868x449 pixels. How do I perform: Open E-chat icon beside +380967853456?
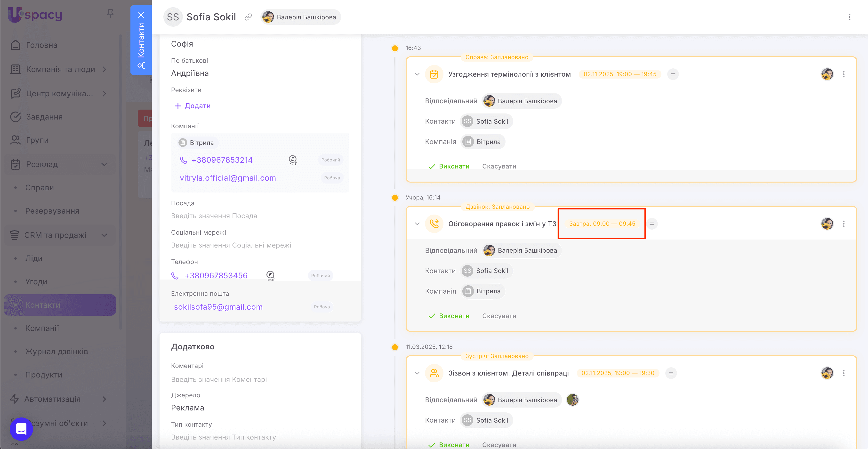[270, 275]
